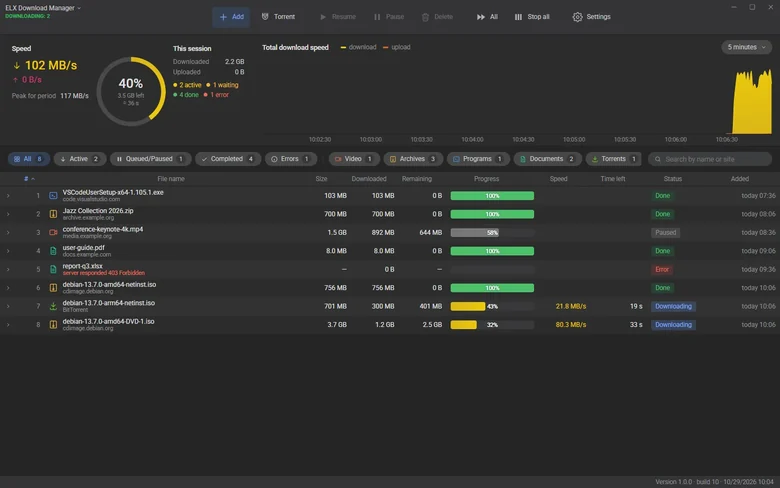
Task: Click the Pause toolbar button
Action: (x=389, y=17)
